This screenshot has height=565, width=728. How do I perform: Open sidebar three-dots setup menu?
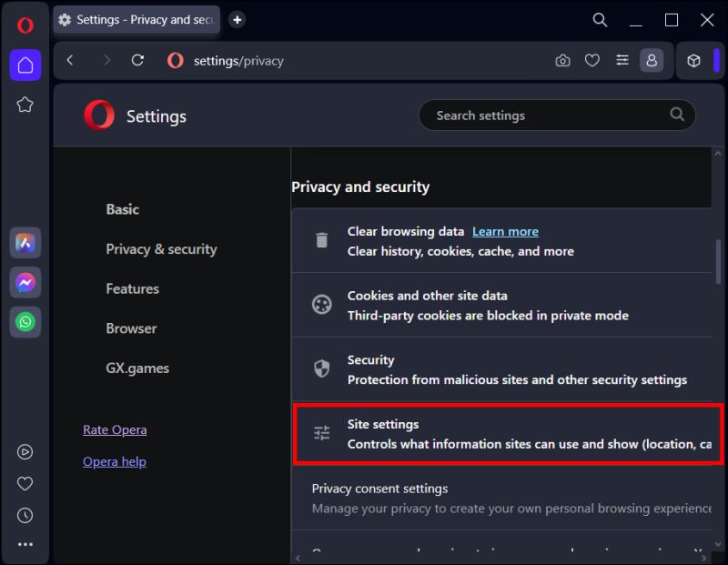pos(25,545)
